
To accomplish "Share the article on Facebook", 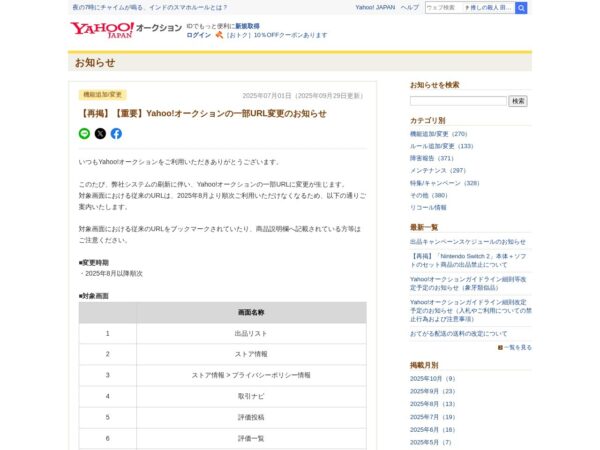I will [x=116, y=133].
